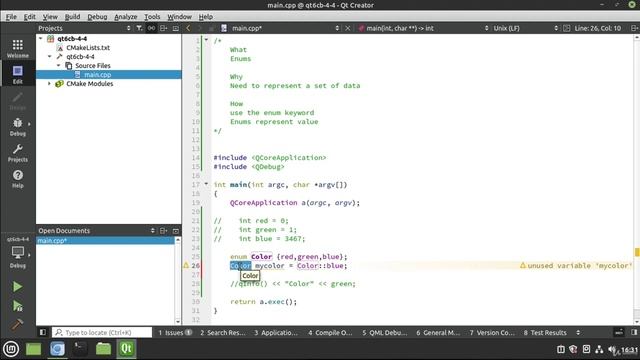
Task: Split the editor view icon at top right
Action: 634,28
